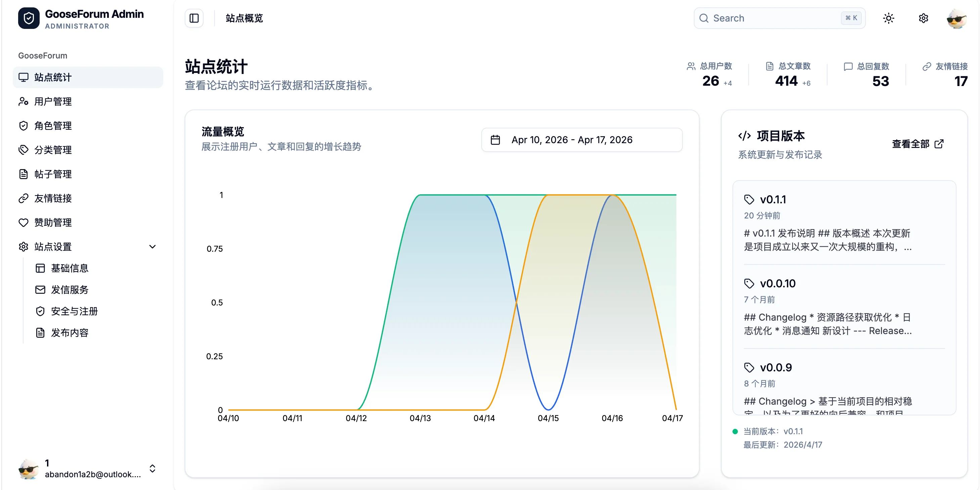Open the duck avatar profile menu

pos(956,18)
